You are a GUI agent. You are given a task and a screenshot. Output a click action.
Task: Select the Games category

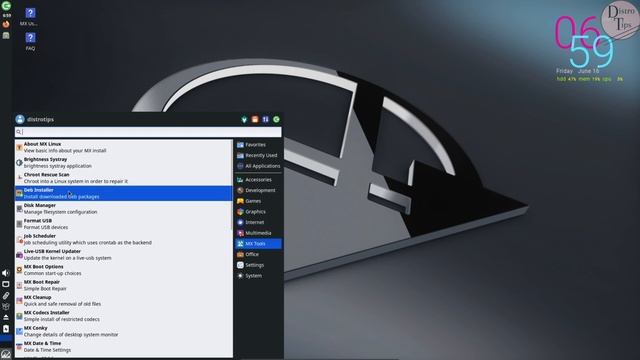tap(258, 201)
